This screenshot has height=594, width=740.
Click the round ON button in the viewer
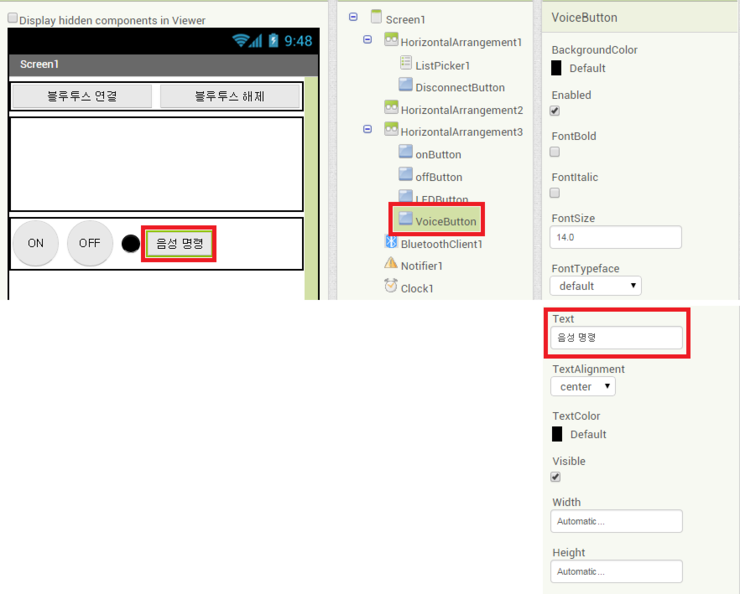point(35,243)
